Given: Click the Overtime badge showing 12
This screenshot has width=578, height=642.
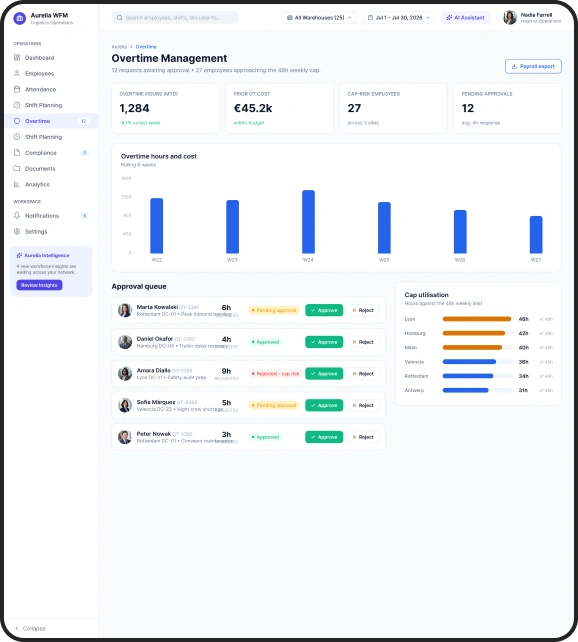Looking at the screenshot, I should 84,121.
